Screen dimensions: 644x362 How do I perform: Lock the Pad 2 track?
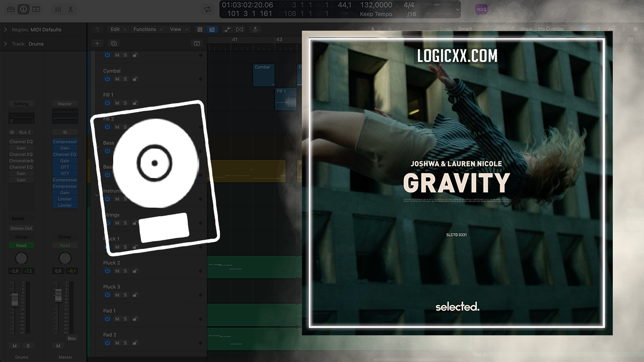pos(134,343)
